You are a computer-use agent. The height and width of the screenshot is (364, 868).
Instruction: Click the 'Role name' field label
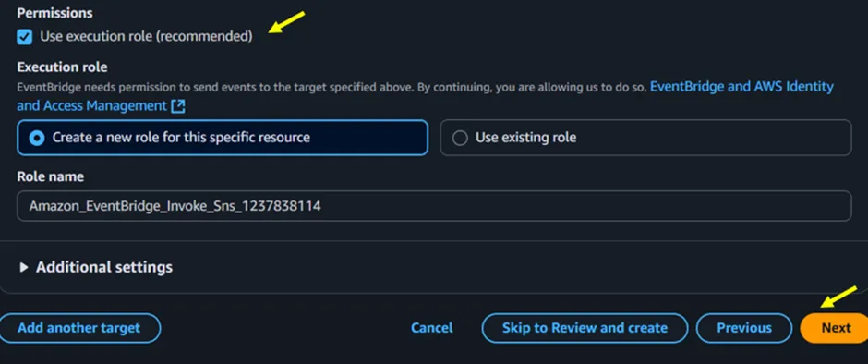pos(51,176)
